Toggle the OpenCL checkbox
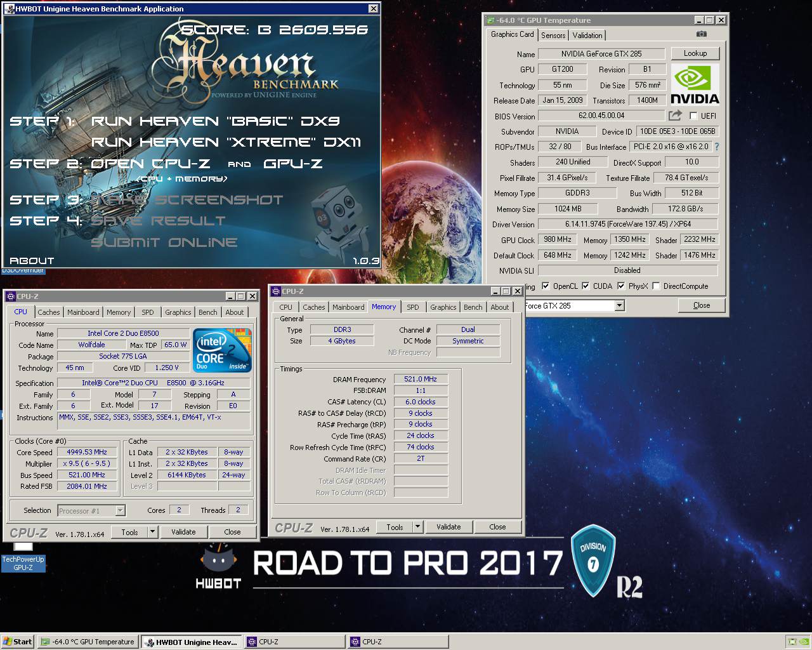812x650 pixels. tap(546, 286)
